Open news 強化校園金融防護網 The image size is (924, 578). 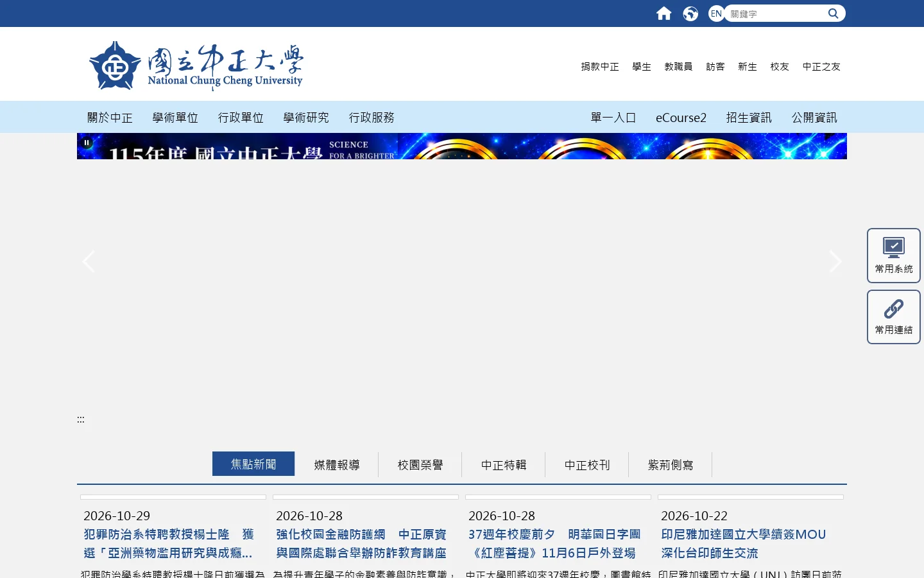pyautogui.click(x=361, y=543)
